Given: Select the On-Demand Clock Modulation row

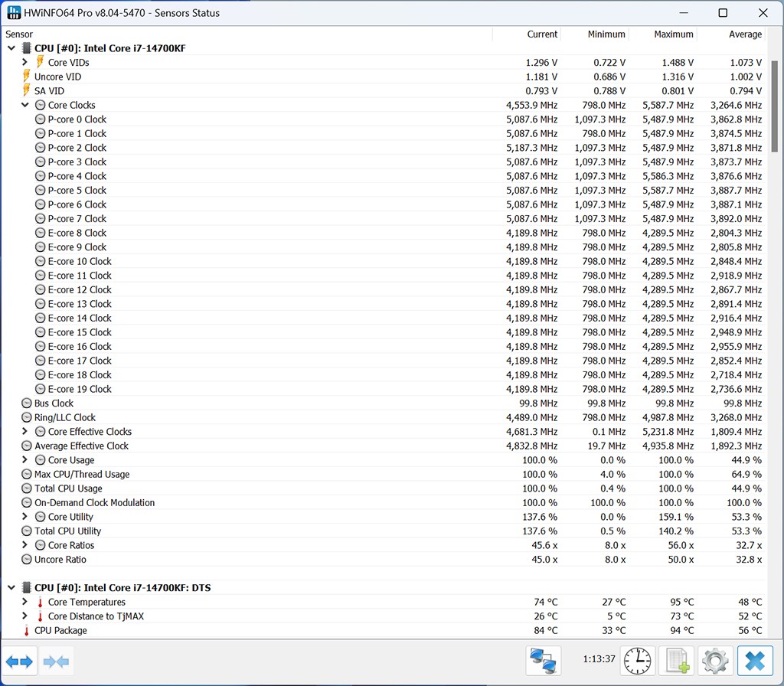Looking at the screenshot, I should pyautogui.click(x=384, y=502).
